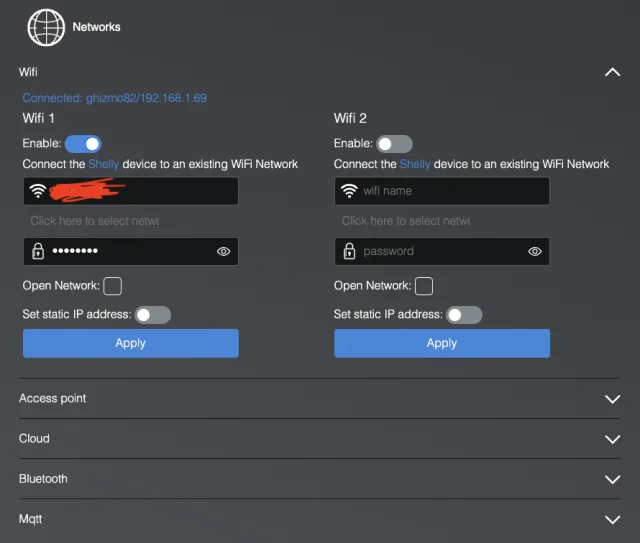This screenshot has height=543, width=640.
Task: Click the Wifi 1 password lock icon
Action: (38, 251)
